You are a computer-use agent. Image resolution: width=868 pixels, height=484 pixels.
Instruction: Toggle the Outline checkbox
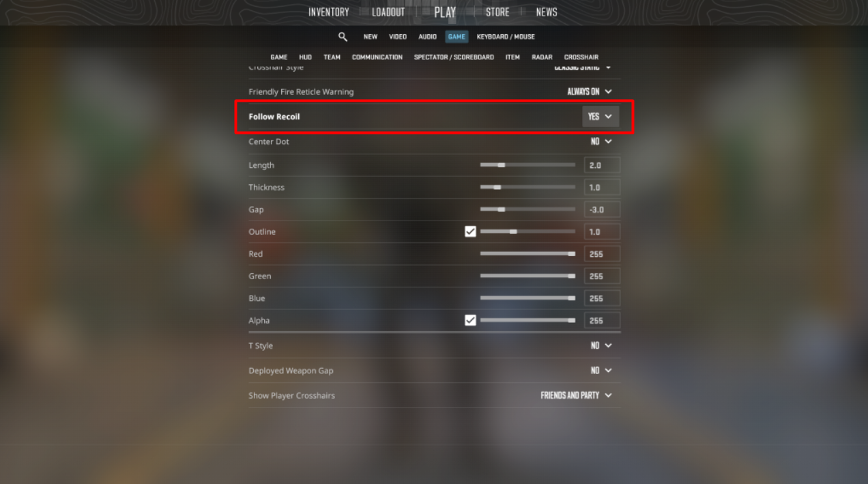tap(470, 231)
